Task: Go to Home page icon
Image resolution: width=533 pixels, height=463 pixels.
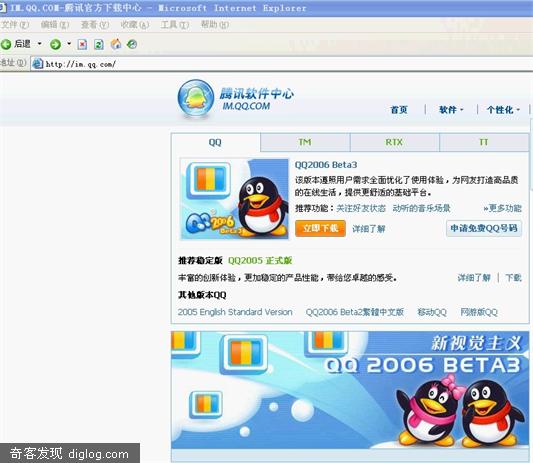Action: (x=116, y=44)
